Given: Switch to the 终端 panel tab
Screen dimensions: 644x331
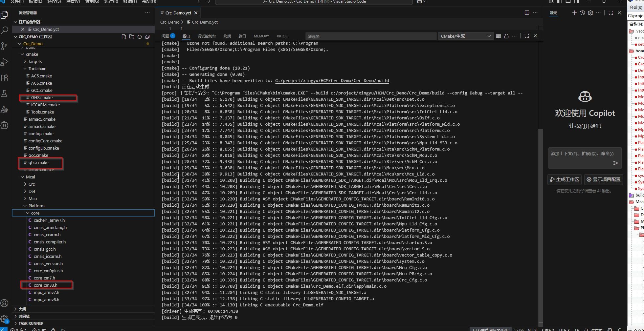Looking at the screenshot, I should point(227,36).
